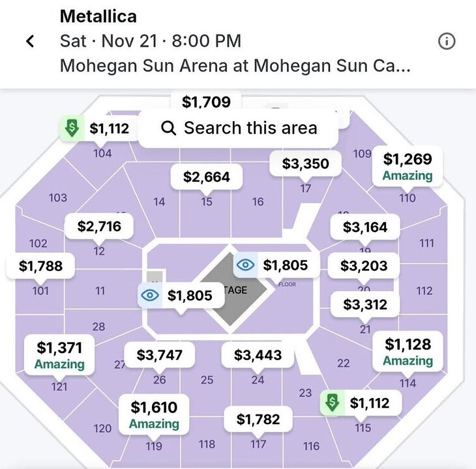Click the magnifier icon in Search this area
Screen dimensions: 476x469
[x=168, y=128]
